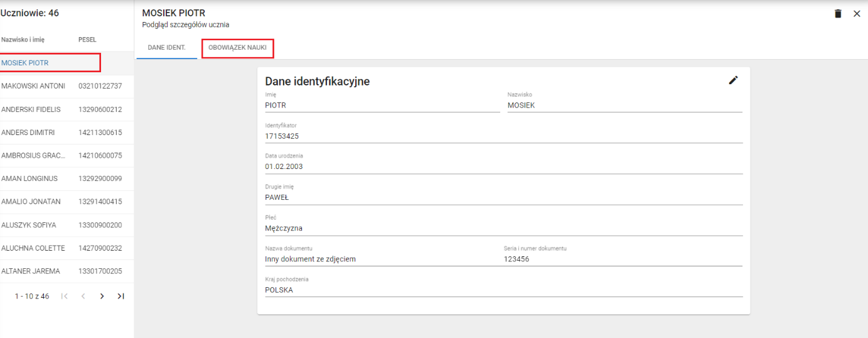Go to previous page arrow
The height and width of the screenshot is (338, 868).
click(x=83, y=296)
